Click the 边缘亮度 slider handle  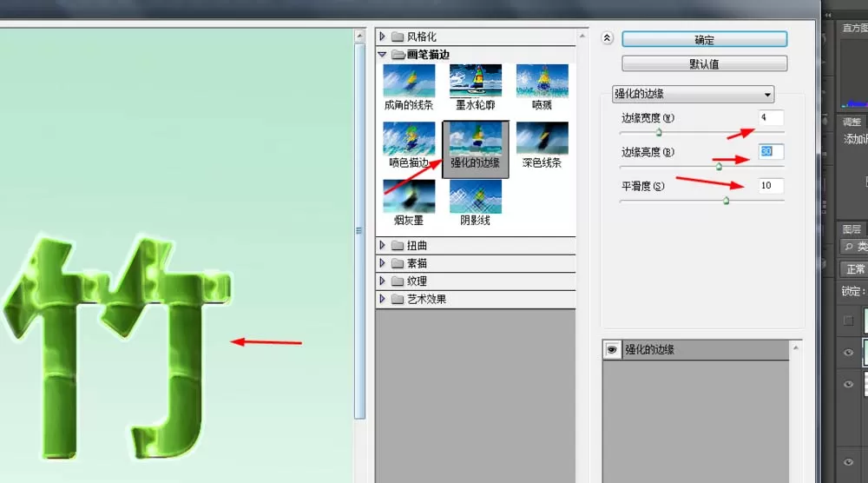[719, 166]
